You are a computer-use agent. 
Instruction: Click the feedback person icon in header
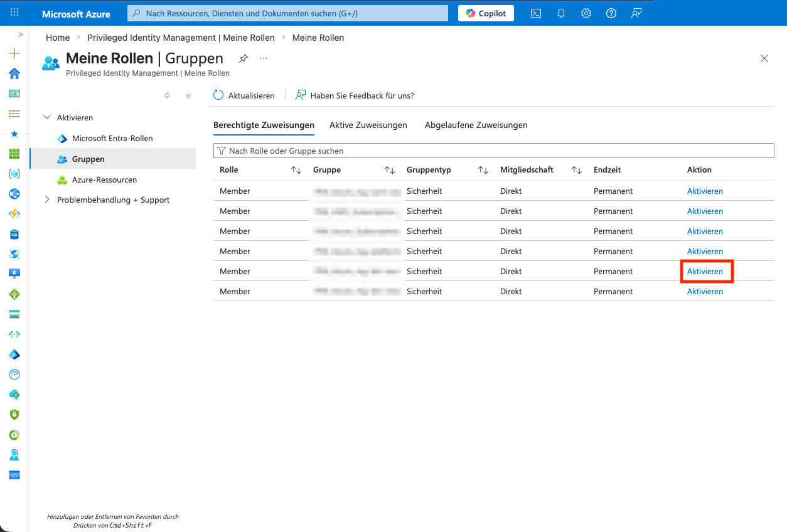tap(636, 13)
